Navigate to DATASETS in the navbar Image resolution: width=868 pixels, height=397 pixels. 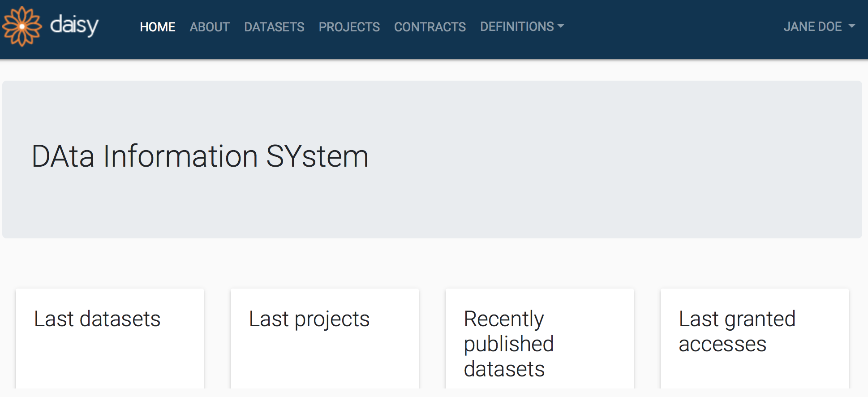tap(274, 27)
